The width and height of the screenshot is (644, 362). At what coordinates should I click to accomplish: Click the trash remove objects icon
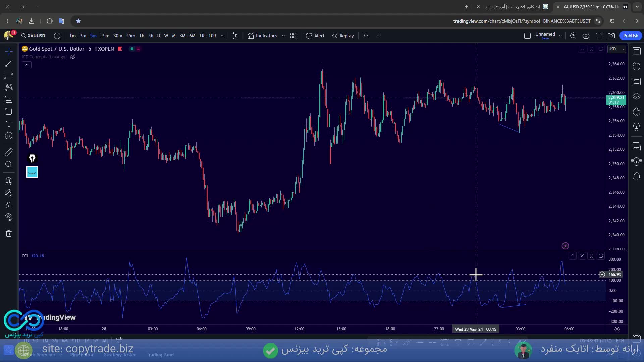click(x=9, y=234)
